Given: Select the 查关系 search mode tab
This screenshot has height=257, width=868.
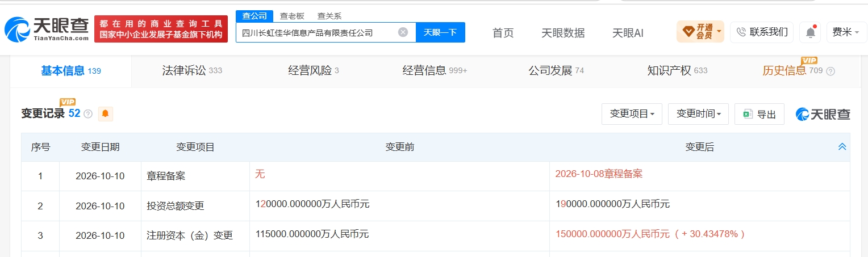Looking at the screenshot, I should 329,16.
